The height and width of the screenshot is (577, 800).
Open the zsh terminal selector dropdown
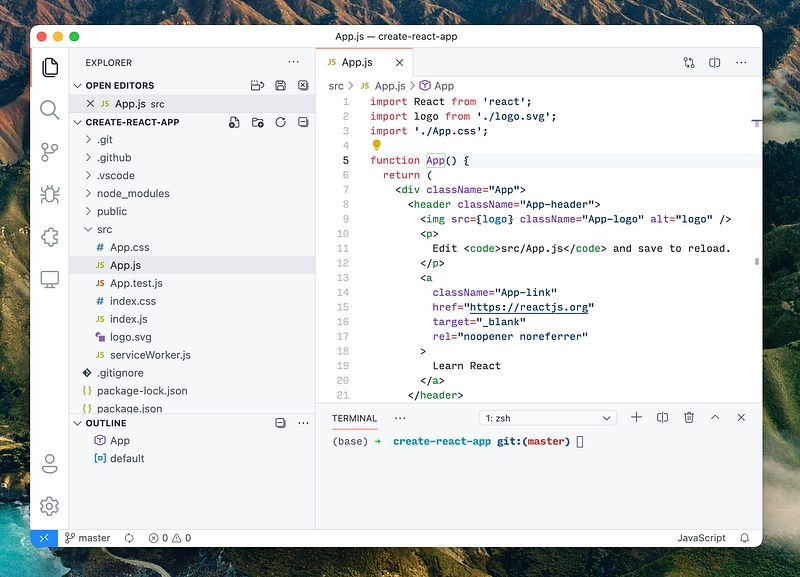(547, 418)
